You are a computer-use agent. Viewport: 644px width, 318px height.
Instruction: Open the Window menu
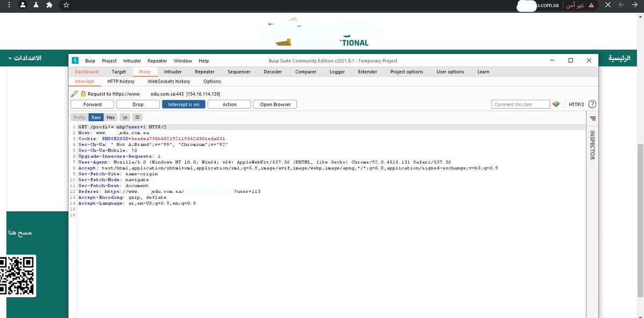point(182,61)
